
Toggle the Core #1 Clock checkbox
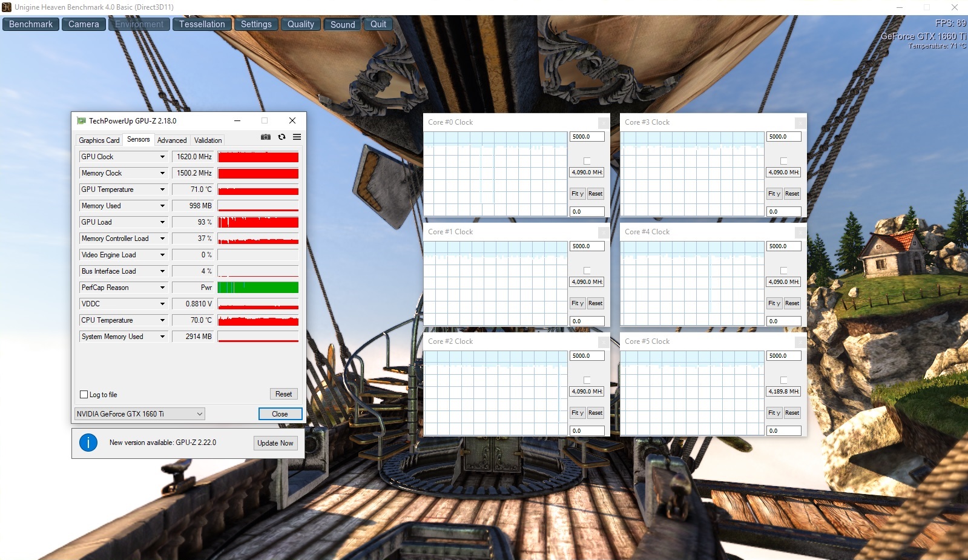587,271
